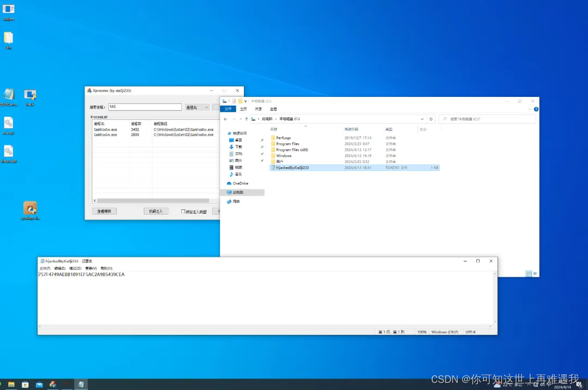Focus the Xprocess search process input field

tap(145, 107)
